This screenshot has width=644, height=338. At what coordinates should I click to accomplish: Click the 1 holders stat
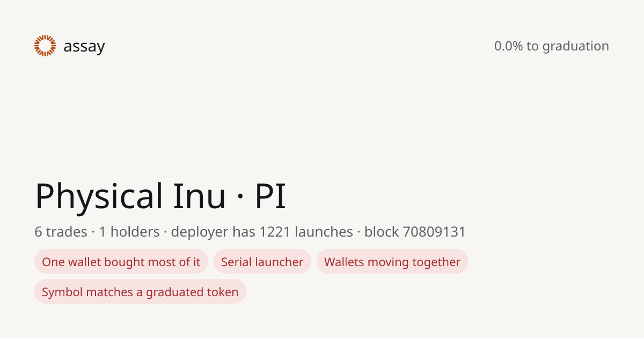129,232
